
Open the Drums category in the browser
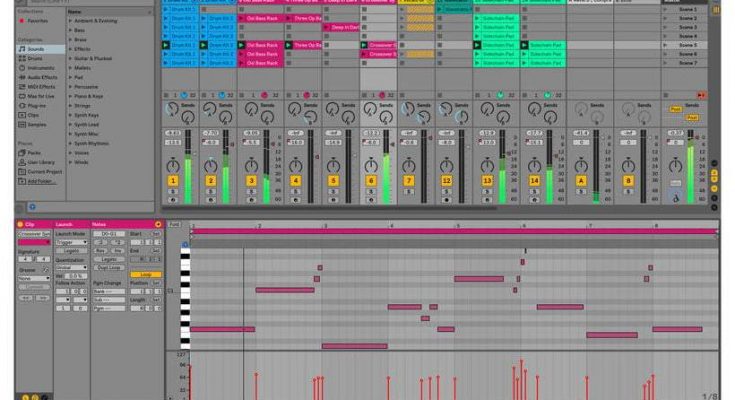(x=35, y=58)
